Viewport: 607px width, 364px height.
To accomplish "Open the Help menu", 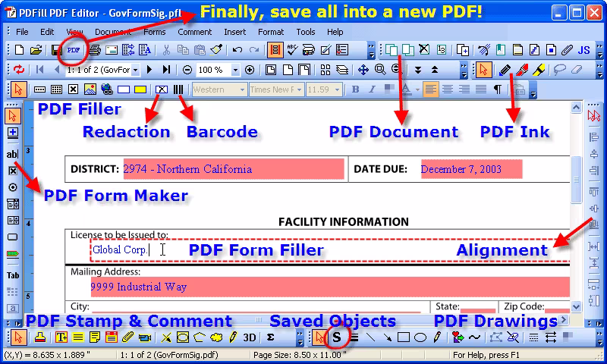I will tap(335, 32).
